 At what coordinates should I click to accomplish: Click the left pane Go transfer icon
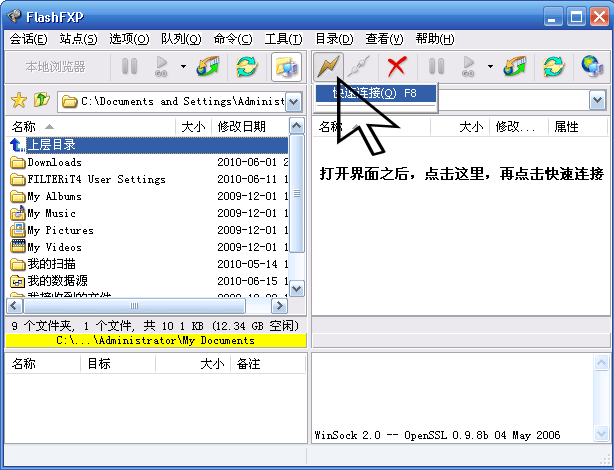161,66
